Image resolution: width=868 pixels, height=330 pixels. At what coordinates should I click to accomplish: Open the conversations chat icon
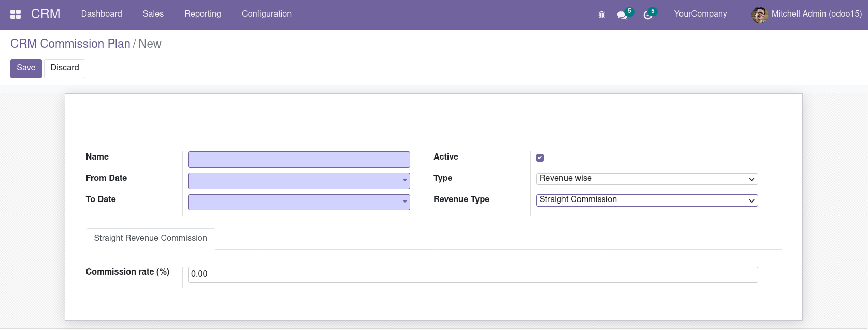pyautogui.click(x=622, y=15)
